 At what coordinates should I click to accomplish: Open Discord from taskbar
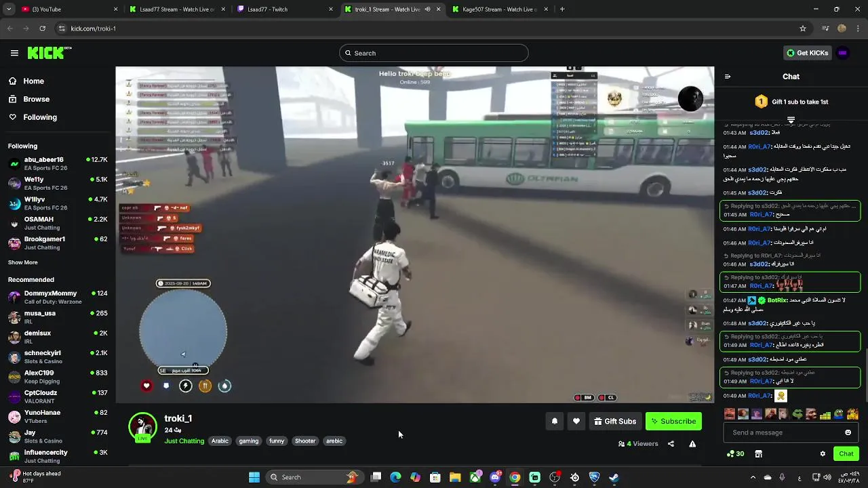495,477
